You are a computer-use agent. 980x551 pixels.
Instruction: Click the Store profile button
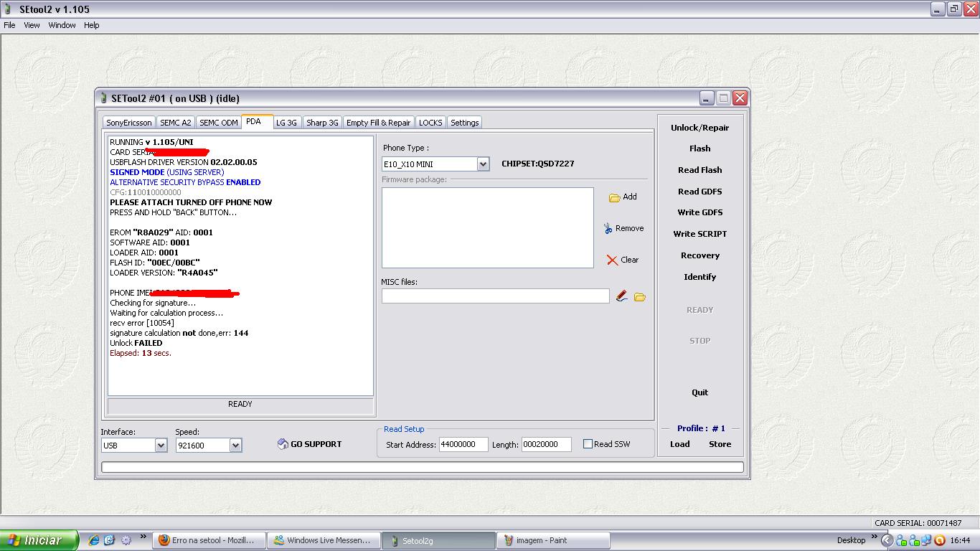720,444
